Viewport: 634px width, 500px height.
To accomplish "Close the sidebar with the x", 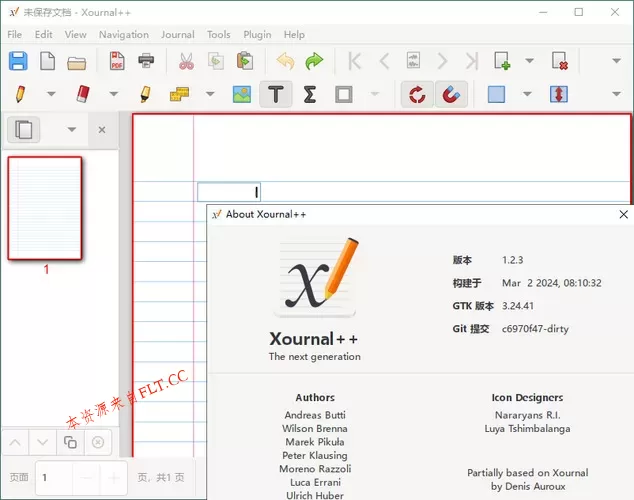I will 102,130.
